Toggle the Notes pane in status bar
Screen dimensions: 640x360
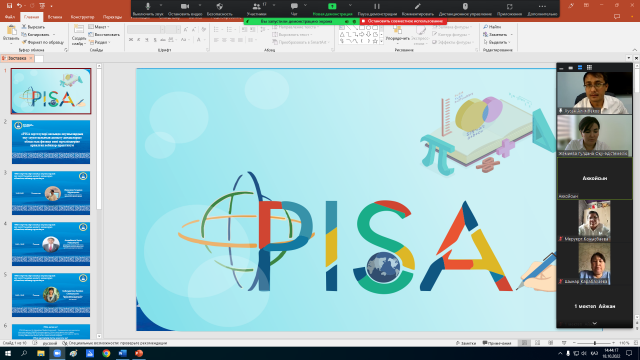466,343
